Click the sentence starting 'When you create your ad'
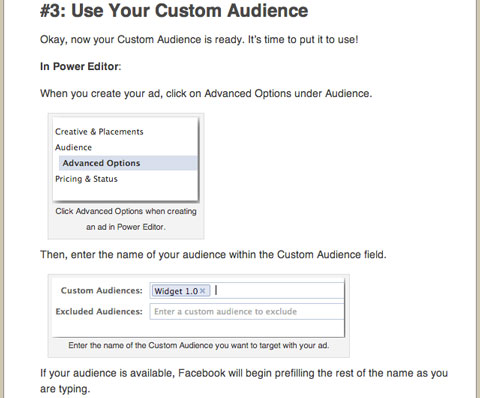The width and height of the screenshot is (480, 398). [x=206, y=93]
